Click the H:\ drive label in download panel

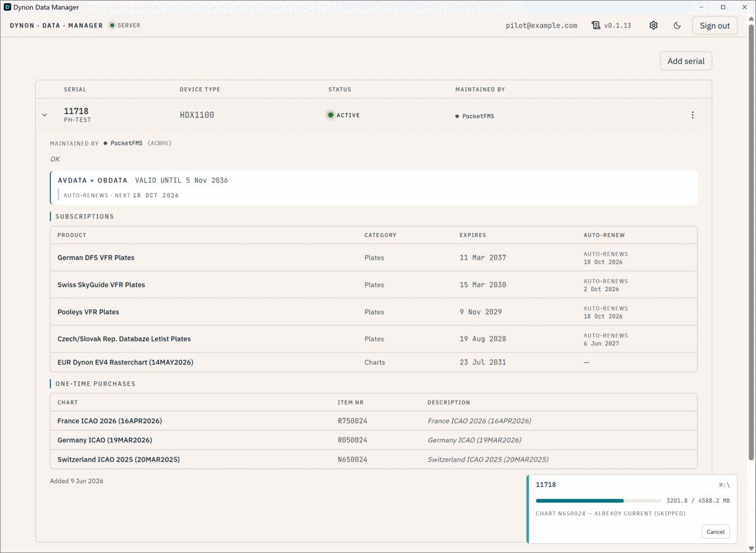pyautogui.click(x=724, y=485)
